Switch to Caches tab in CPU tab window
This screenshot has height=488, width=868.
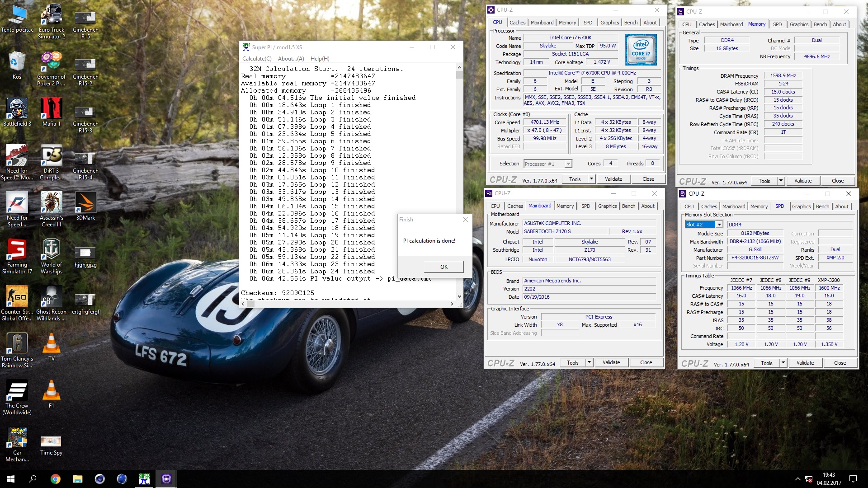click(x=517, y=23)
